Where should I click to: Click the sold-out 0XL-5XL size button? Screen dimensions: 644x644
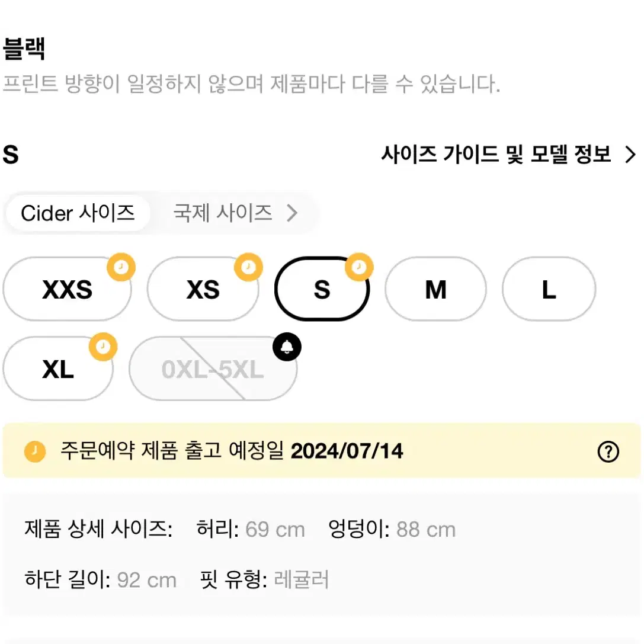[213, 369]
